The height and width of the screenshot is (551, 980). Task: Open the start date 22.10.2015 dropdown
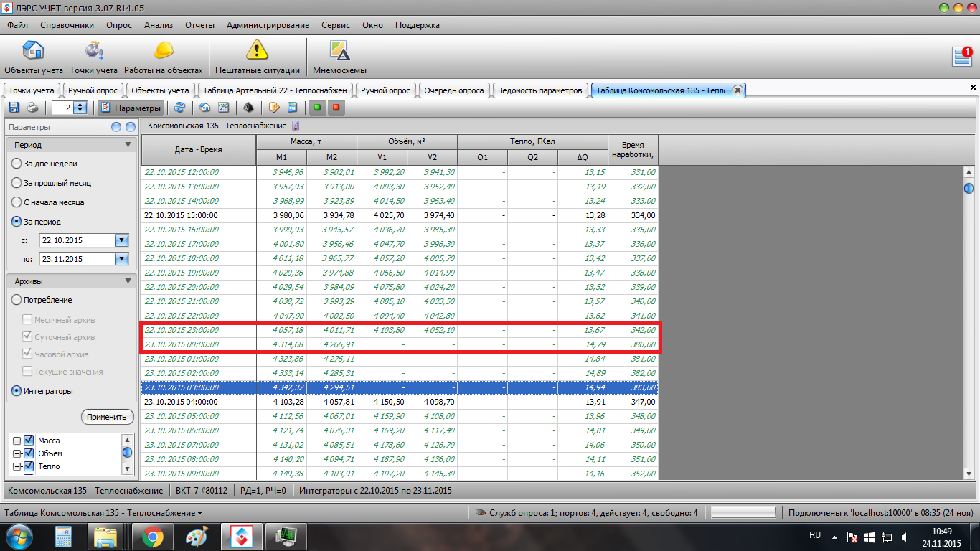tap(121, 240)
